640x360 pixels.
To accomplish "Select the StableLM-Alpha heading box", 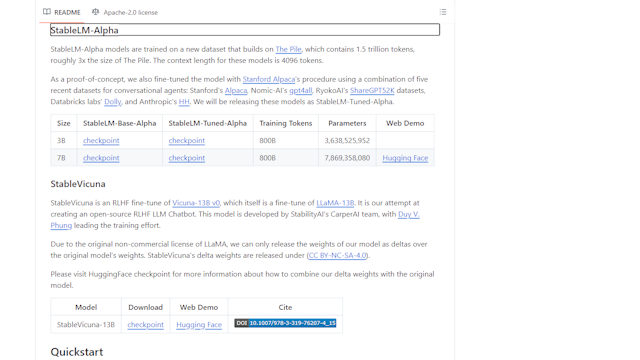I will [x=245, y=30].
